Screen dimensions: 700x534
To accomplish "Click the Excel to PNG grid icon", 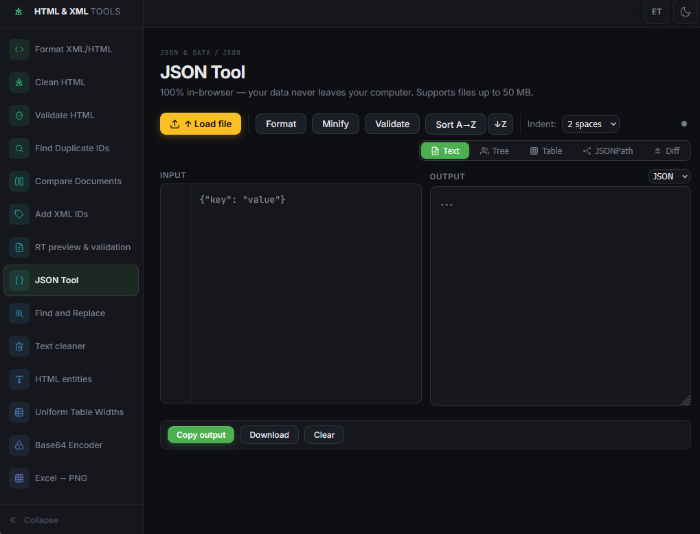I will pos(19,478).
